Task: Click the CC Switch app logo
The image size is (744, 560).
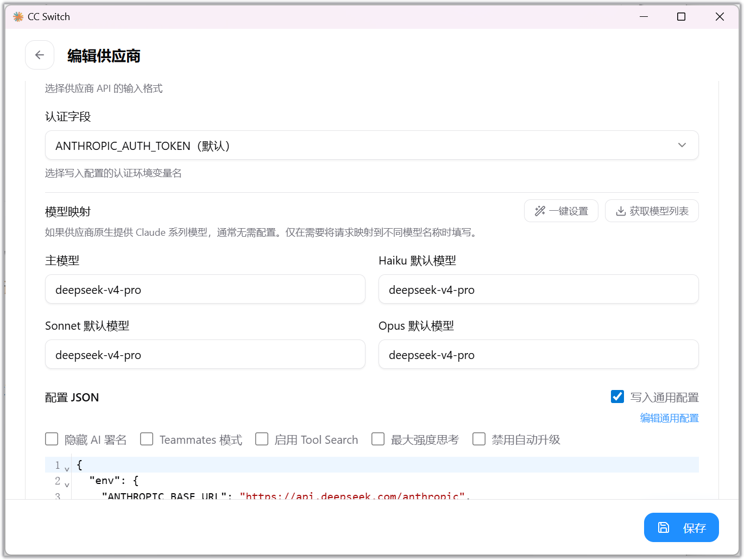Action: click(x=18, y=17)
